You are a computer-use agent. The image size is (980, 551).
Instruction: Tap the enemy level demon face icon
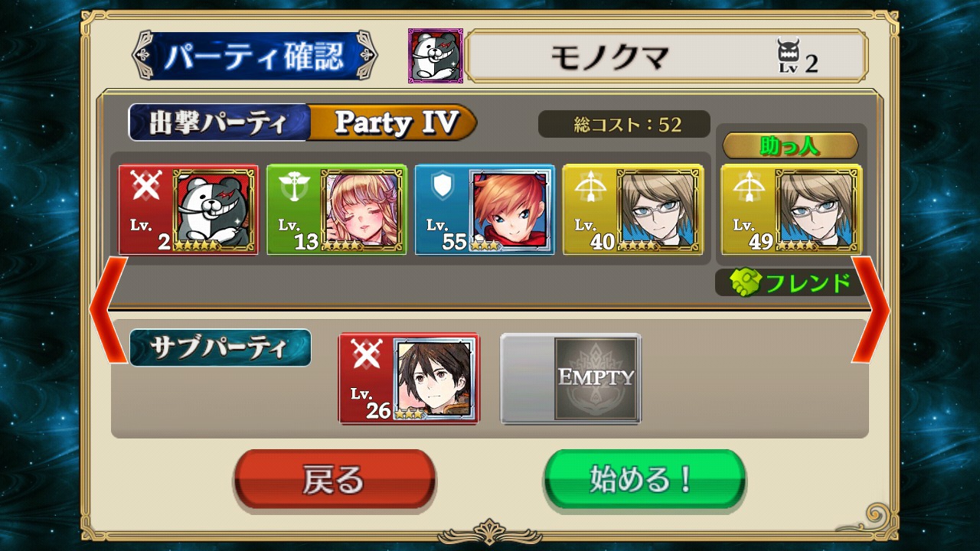point(788,56)
